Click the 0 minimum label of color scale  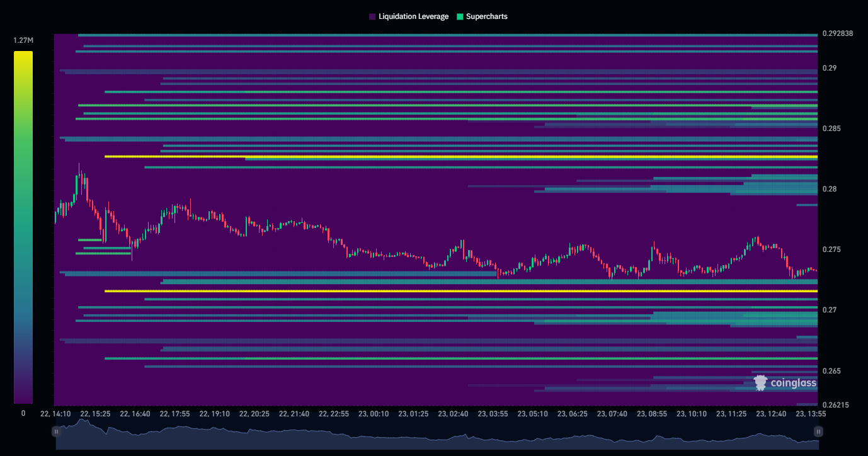pos(23,413)
